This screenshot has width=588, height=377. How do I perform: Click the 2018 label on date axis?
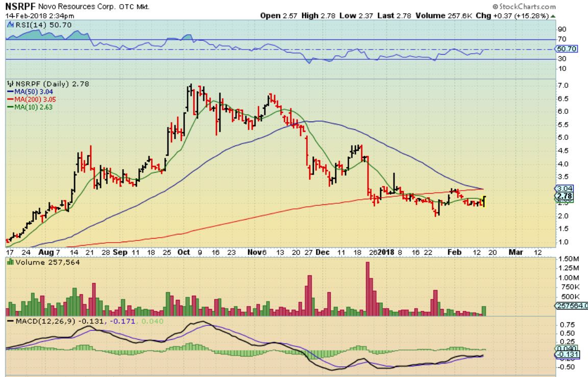click(388, 252)
